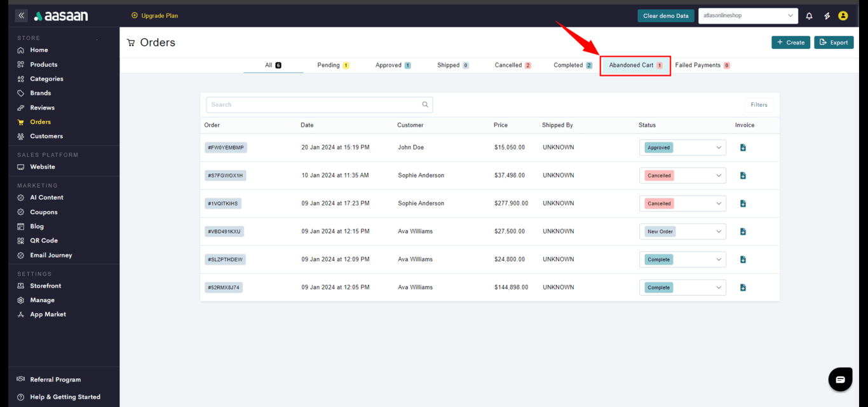Screen dimensions: 868x407
Task: Select the Failed Payments tab
Action: coord(702,66)
